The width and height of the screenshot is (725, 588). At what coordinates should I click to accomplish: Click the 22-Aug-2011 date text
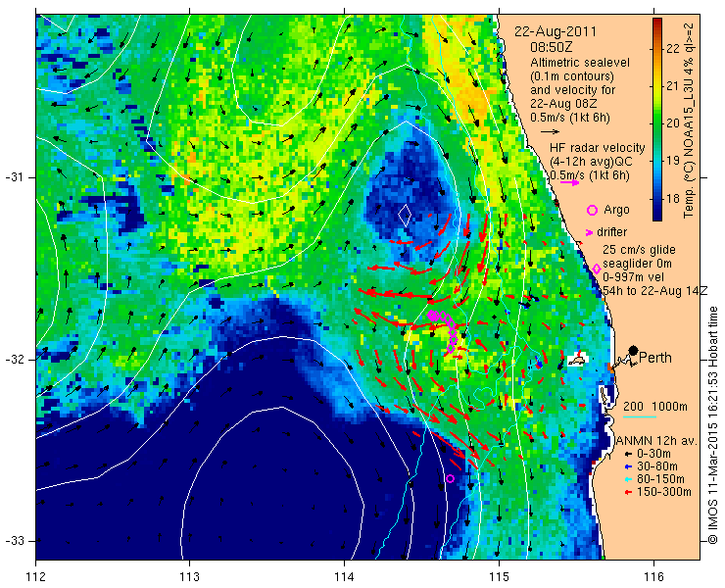pyautogui.click(x=556, y=32)
